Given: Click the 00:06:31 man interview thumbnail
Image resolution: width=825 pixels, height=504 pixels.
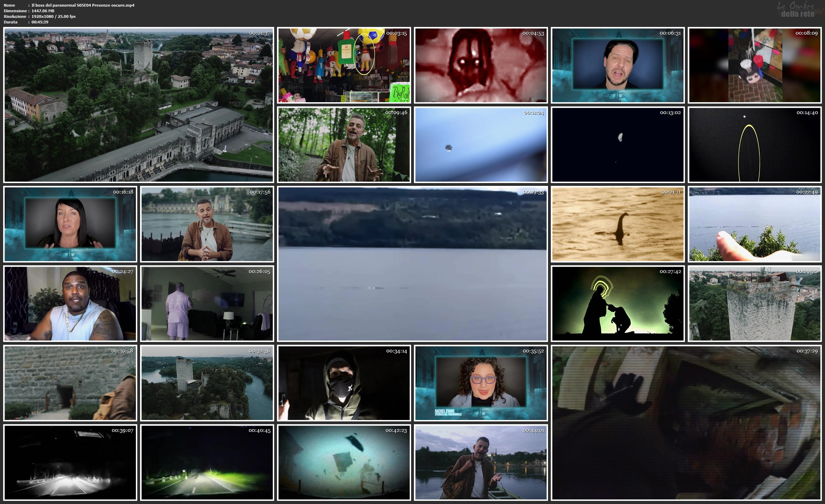Looking at the screenshot, I should (x=618, y=65).
